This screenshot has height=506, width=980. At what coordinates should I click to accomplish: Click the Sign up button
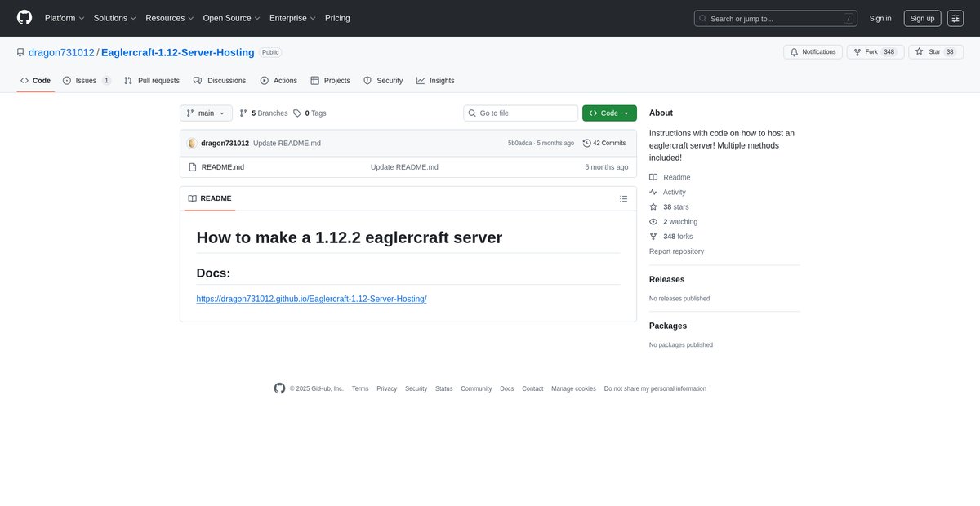922,18
